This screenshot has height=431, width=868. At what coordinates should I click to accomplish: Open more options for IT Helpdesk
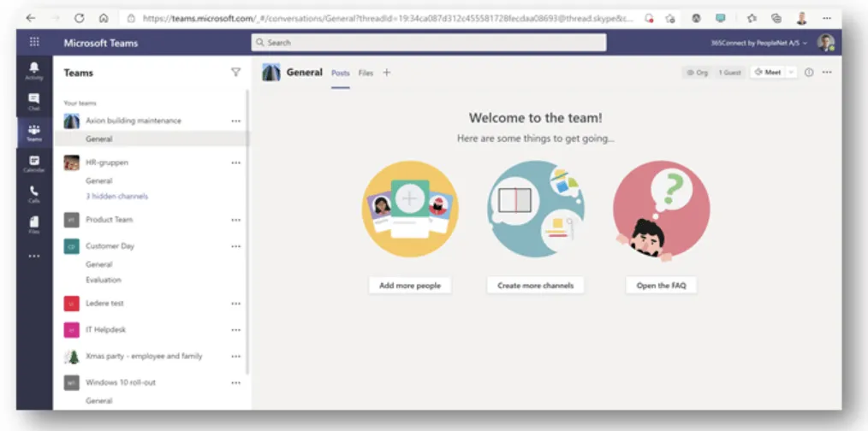[235, 330]
